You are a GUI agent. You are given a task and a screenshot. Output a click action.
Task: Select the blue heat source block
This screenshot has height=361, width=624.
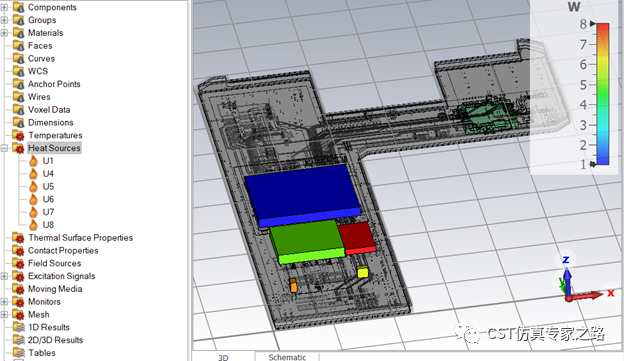(302, 195)
